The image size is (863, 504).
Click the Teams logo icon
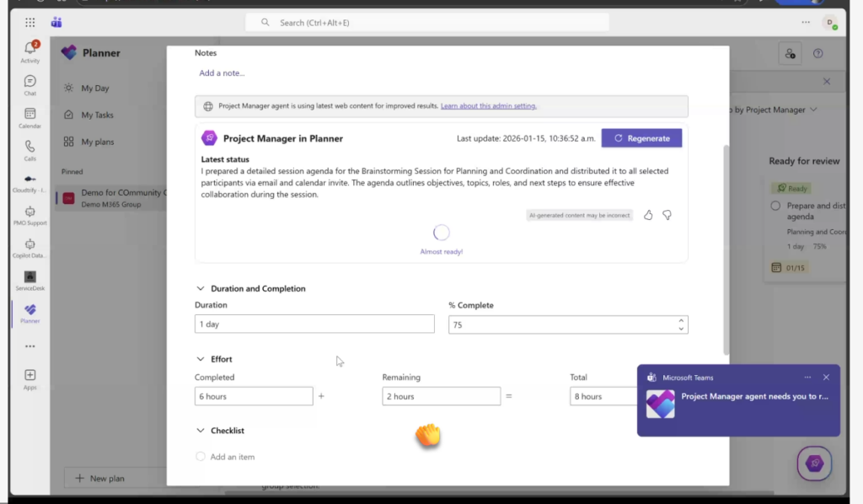(x=56, y=23)
